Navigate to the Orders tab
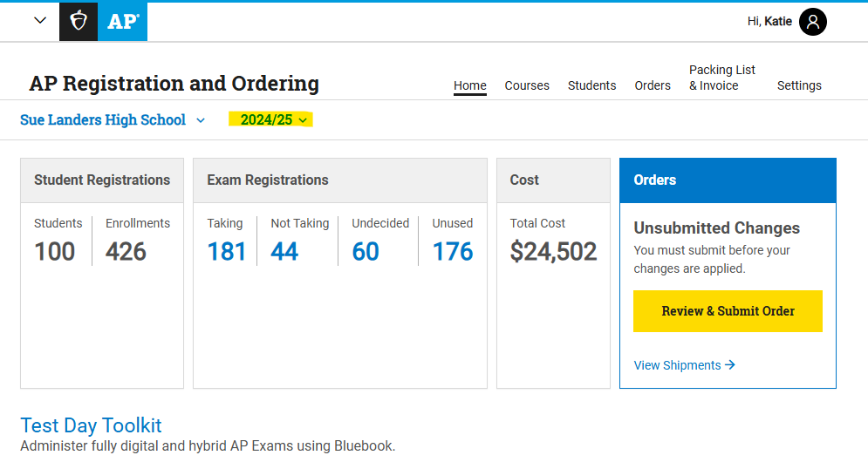 [653, 85]
